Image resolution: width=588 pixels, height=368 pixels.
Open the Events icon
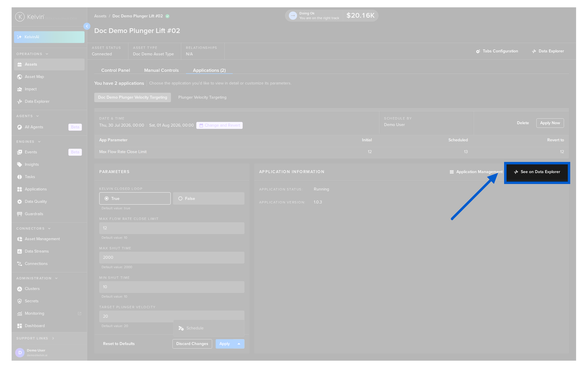(20, 152)
